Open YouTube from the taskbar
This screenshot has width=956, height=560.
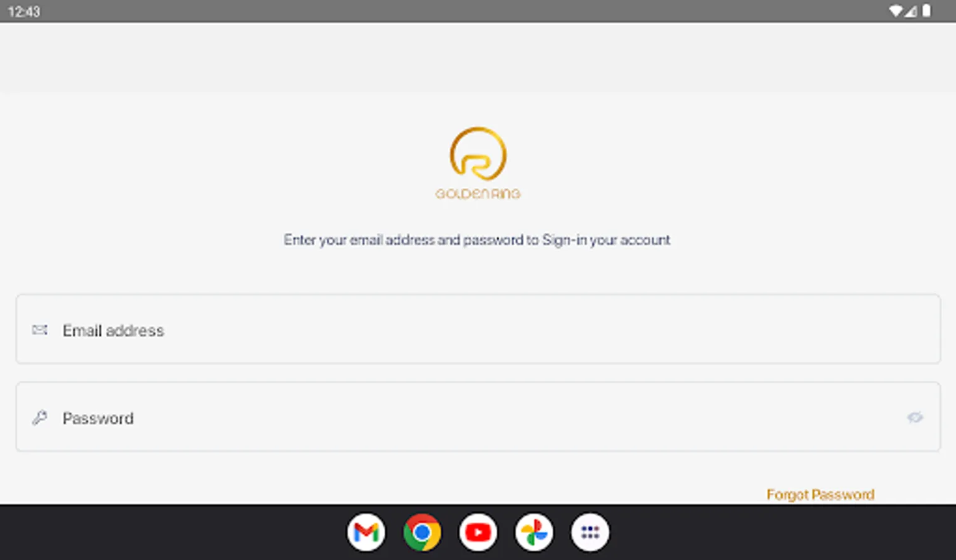point(478,533)
